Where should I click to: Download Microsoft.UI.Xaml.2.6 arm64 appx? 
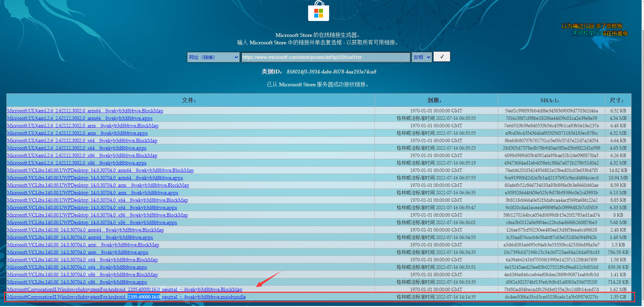click(x=80, y=118)
